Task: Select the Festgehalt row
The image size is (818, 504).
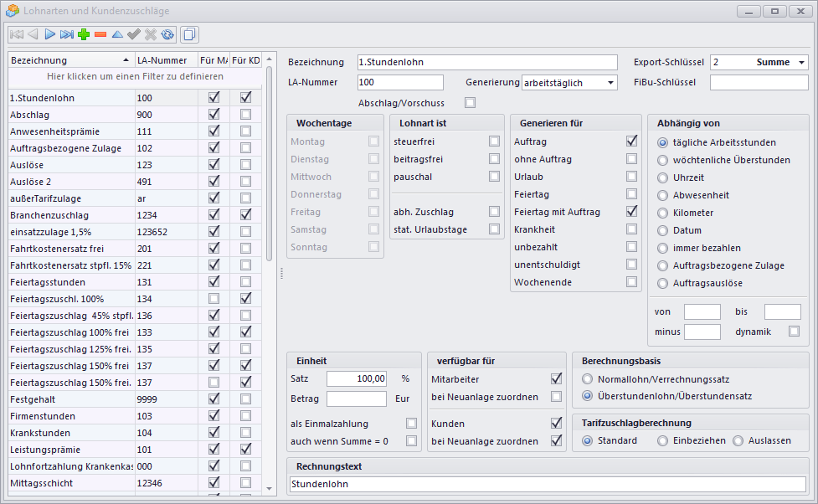Action: (x=135, y=399)
